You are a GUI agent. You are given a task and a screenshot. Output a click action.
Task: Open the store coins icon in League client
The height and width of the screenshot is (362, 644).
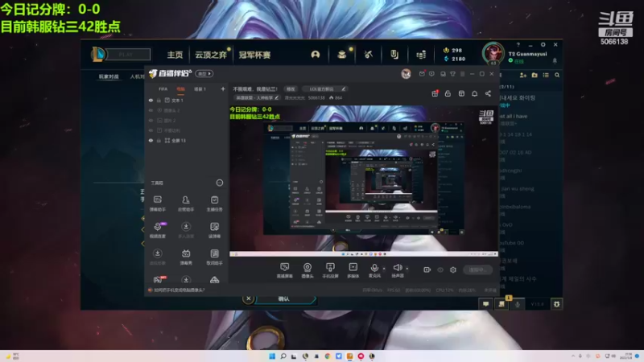point(421,54)
